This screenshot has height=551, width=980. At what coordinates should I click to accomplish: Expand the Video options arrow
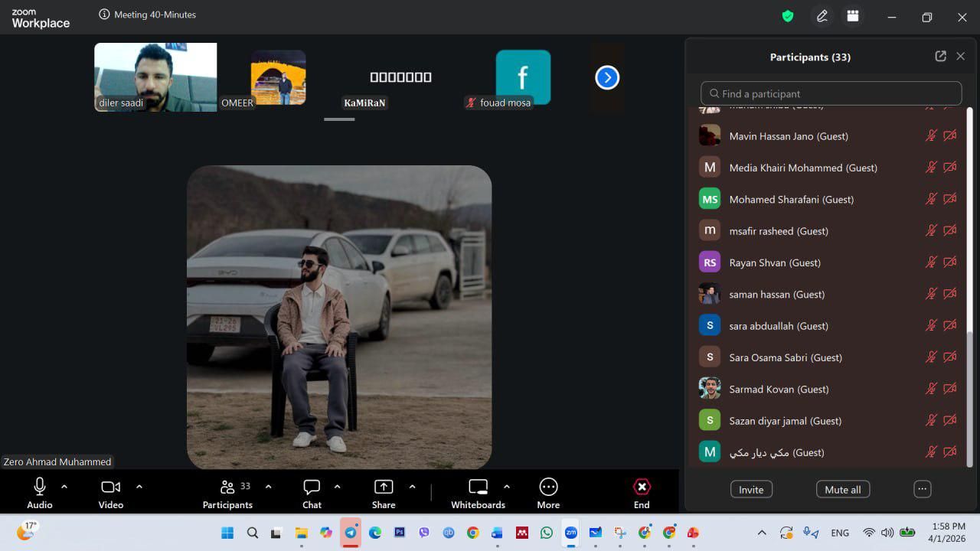pos(139,487)
